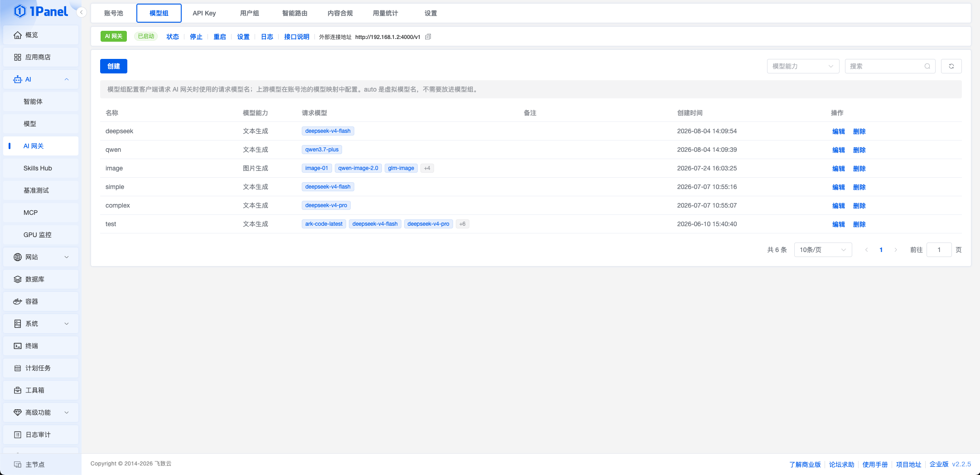Copy the external connection address

[428, 37]
